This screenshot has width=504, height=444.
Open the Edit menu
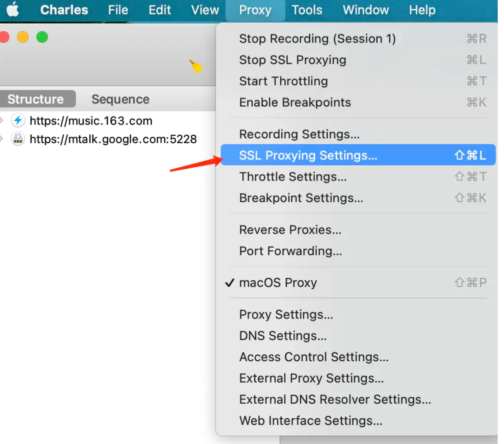(x=159, y=10)
